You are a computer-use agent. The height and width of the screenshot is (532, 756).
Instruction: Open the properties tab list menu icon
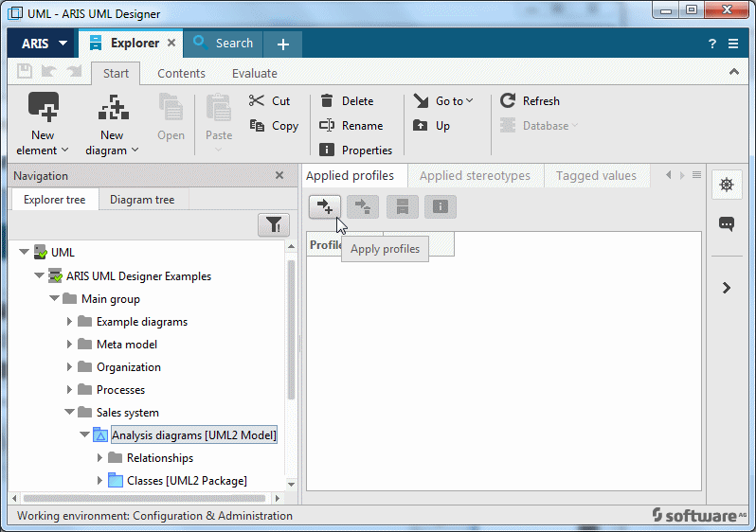(696, 175)
